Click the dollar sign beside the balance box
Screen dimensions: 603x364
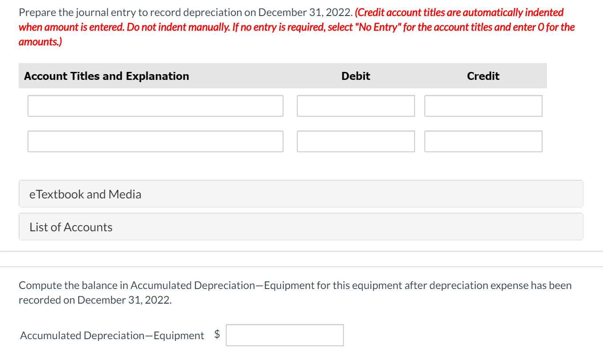click(217, 334)
